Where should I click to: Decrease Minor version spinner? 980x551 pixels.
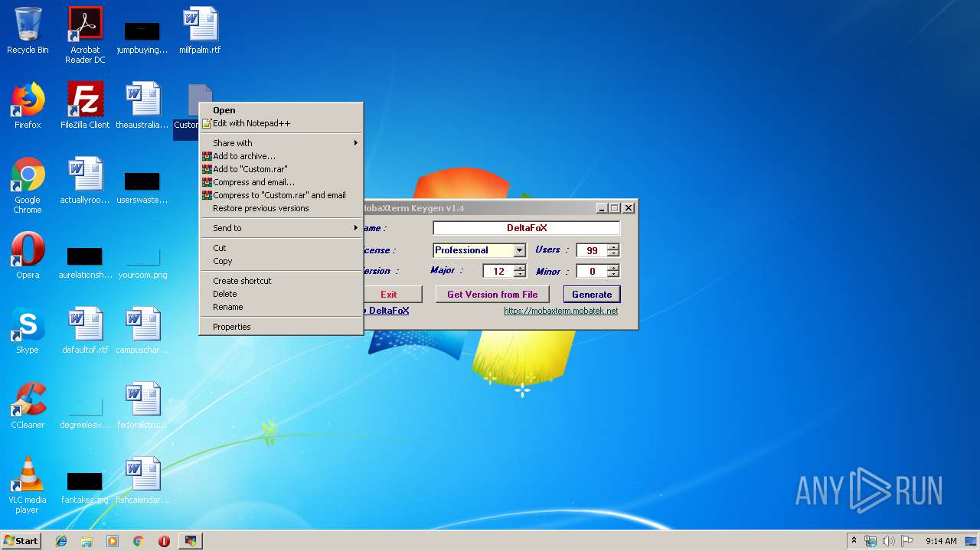pos(612,274)
